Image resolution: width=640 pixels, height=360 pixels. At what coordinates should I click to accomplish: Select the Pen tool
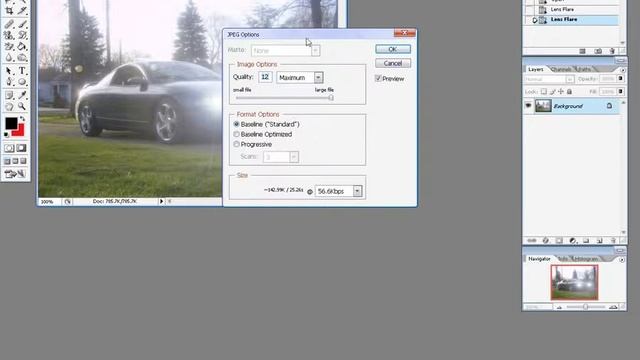click(x=9, y=82)
